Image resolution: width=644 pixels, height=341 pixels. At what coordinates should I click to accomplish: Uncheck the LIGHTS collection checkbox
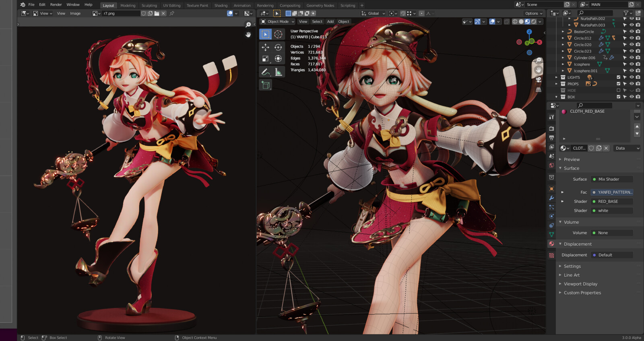coord(619,77)
